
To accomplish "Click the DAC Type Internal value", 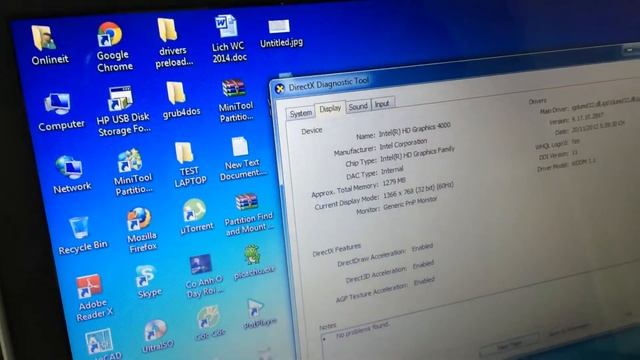I will (x=392, y=170).
